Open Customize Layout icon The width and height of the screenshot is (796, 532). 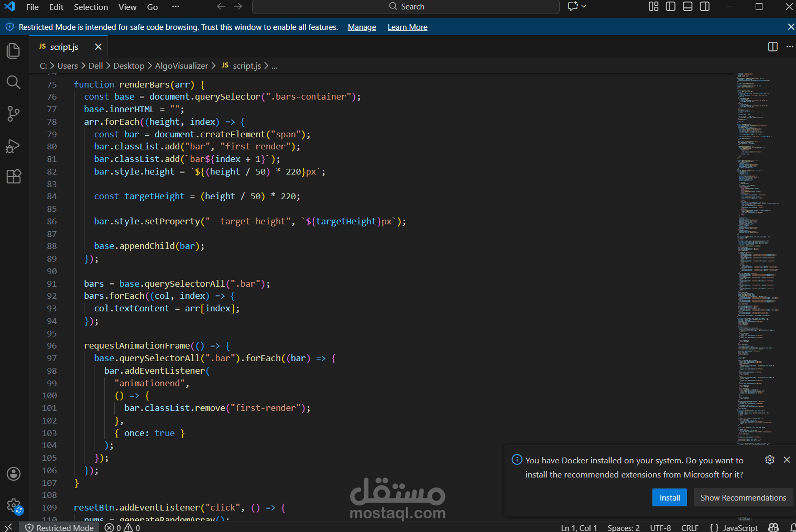[653, 6]
